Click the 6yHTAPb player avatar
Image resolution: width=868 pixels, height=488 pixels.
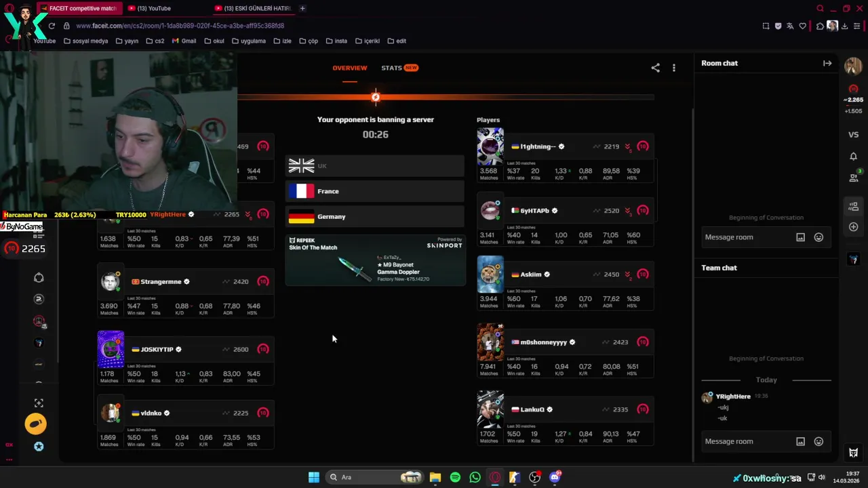(x=490, y=211)
